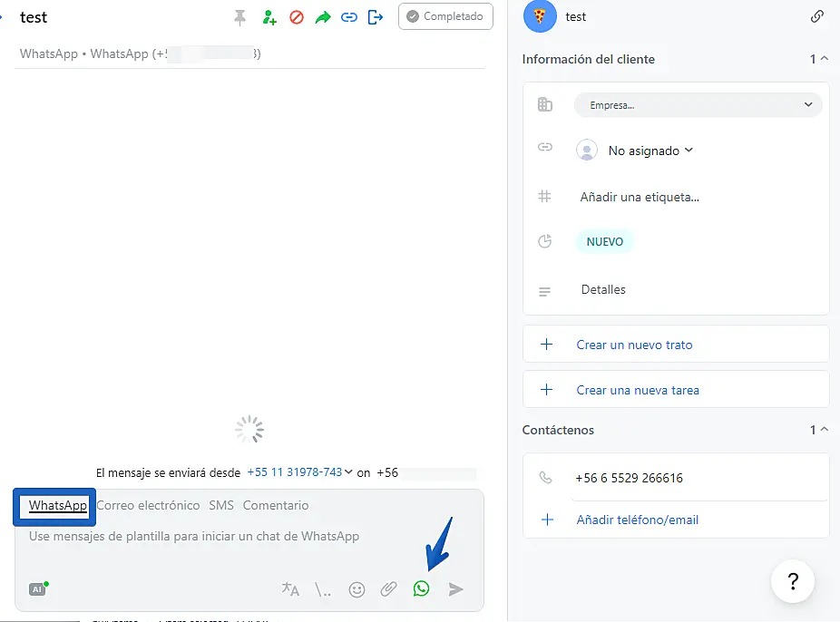
Task: Click the blue link icon in chat header
Action: [348, 17]
